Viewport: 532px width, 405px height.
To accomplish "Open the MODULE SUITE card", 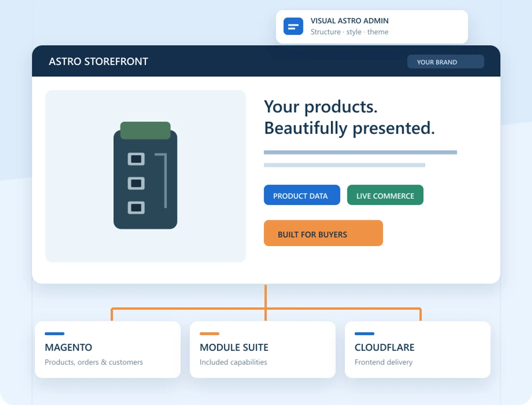I will point(263,350).
